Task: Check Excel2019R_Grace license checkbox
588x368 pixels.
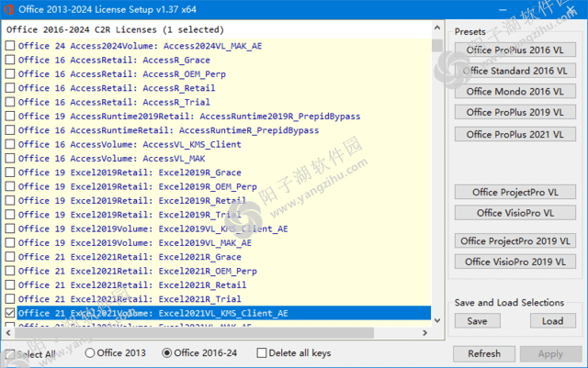Action: tap(10, 173)
